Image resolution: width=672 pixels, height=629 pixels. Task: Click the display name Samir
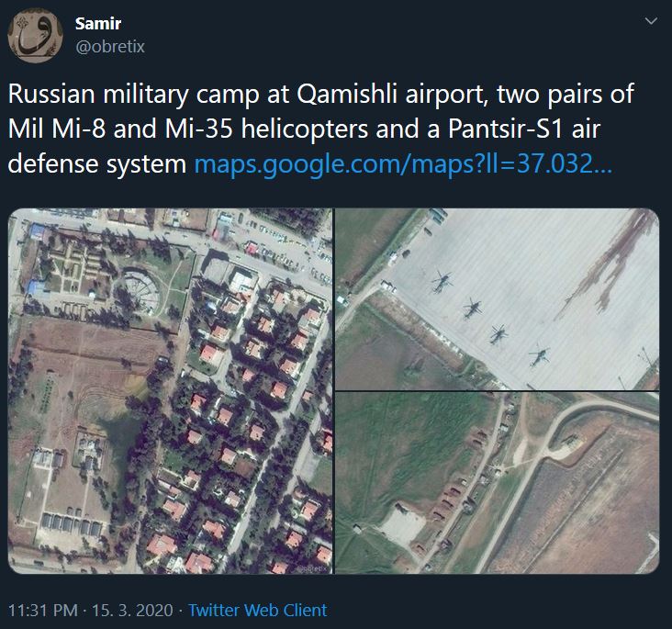[x=97, y=24]
